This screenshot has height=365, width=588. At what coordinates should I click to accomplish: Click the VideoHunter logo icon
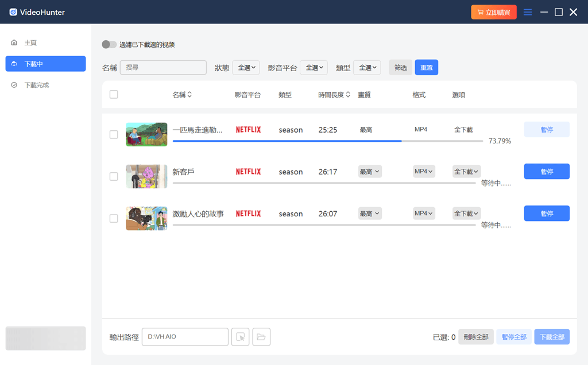click(14, 11)
